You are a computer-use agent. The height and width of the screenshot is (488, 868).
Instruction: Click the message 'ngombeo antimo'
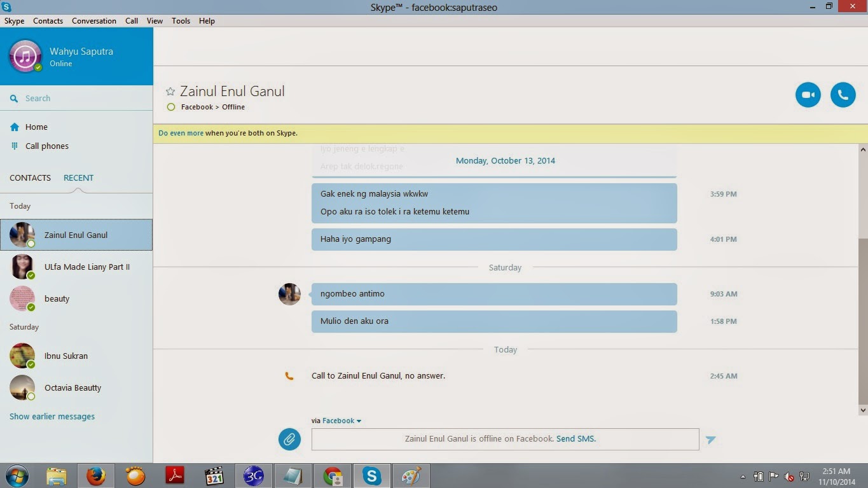tap(494, 294)
